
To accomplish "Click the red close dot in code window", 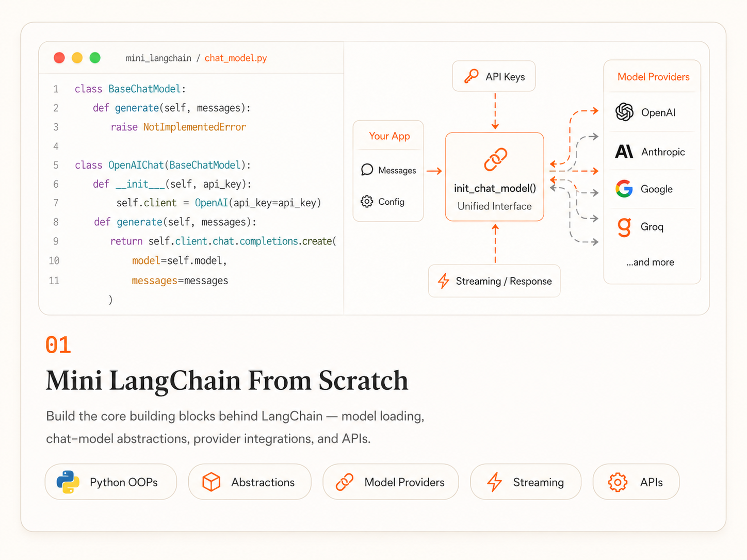I will tap(59, 58).
